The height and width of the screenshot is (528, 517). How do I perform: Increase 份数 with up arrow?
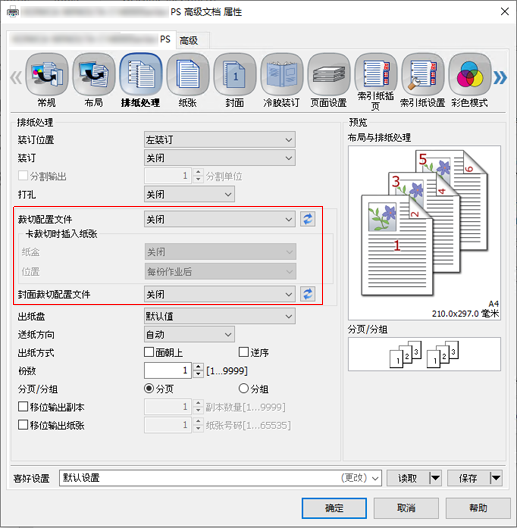pos(198,367)
